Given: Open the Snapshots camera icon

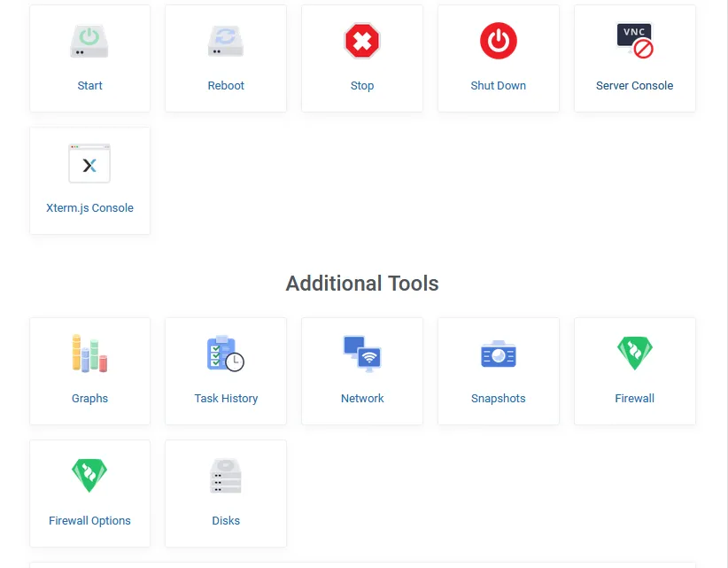Looking at the screenshot, I should coord(499,354).
